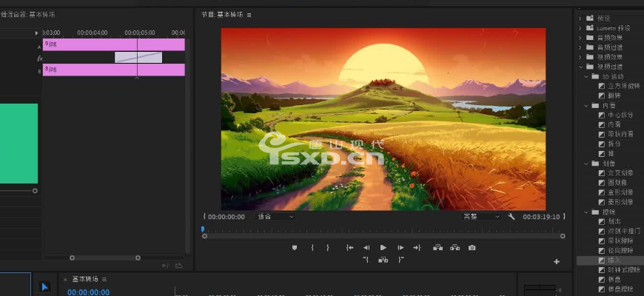Click the Program monitor playhead marker
Viewport: 644px width, 296px height.
click(203, 229)
